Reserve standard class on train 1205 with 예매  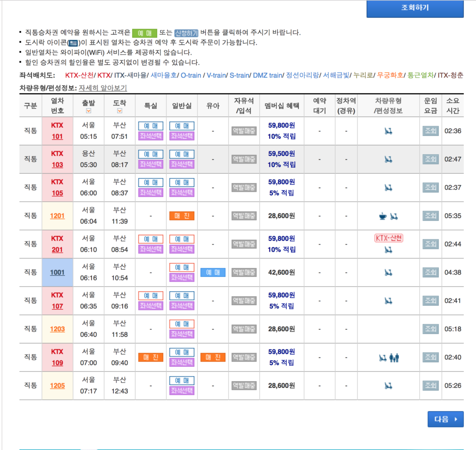coord(182,380)
